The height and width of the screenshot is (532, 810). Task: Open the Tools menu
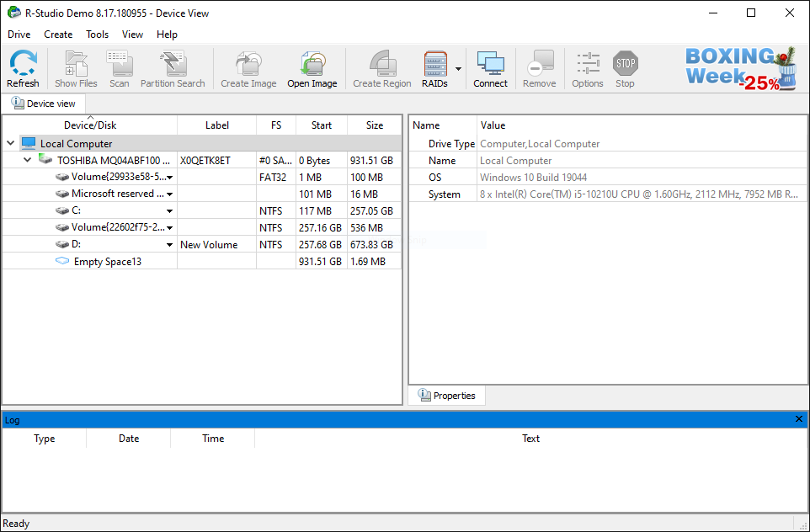(x=97, y=35)
